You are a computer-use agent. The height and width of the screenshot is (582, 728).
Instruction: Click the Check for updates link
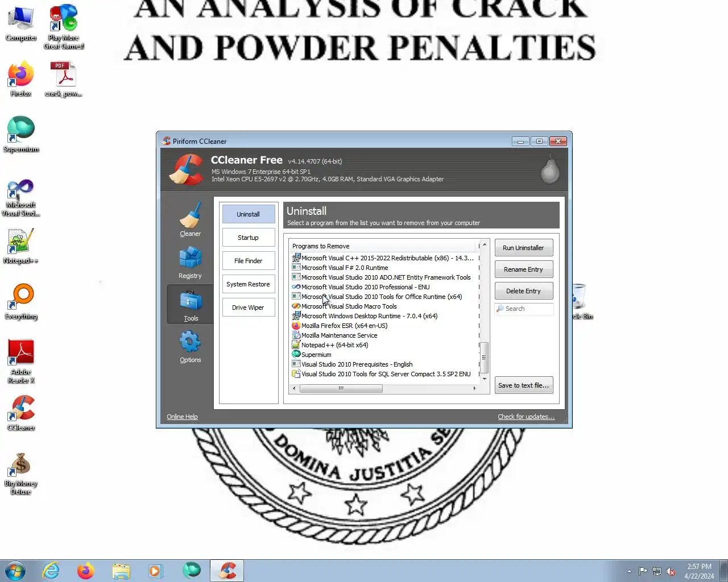[x=526, y=417]
